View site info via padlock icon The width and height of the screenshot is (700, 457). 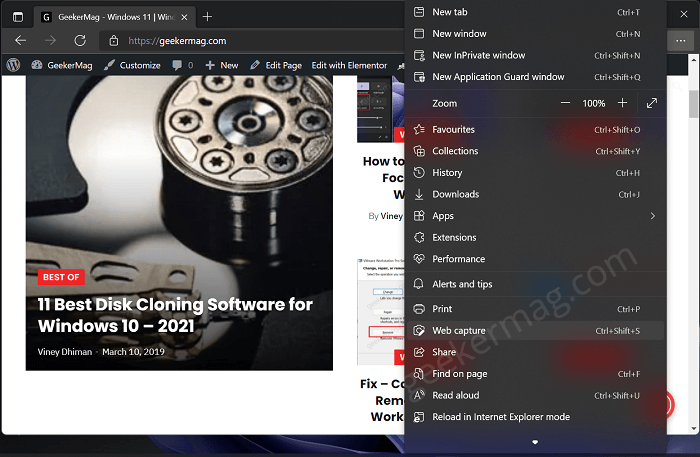pos(114,41)
